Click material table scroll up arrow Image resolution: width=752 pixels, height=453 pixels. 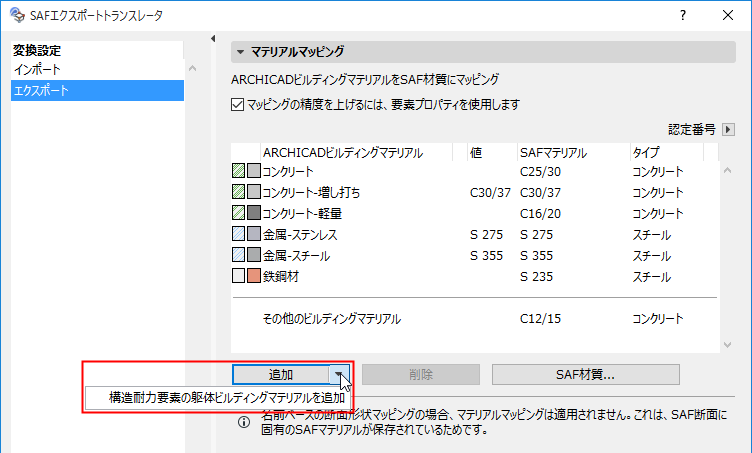(x=727, y=171)
